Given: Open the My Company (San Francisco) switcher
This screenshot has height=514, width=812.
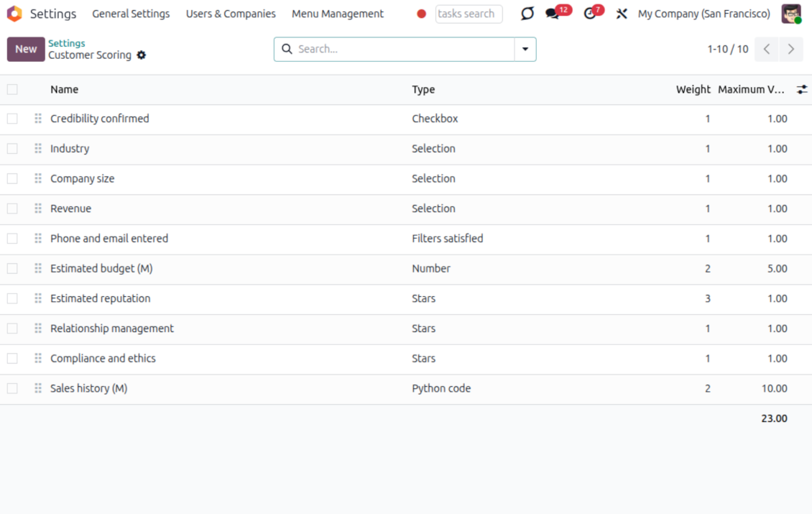Looking at the screenshot, I should [x=703, y=14].
